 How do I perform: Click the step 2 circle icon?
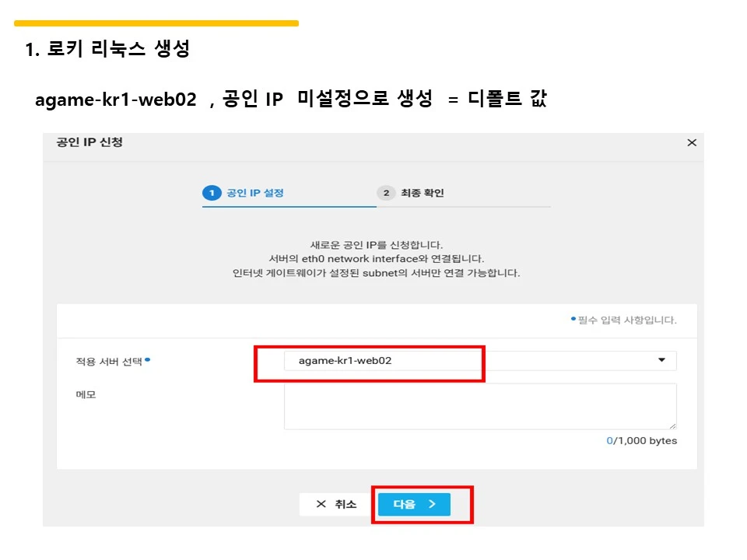(x=387, y=193)
